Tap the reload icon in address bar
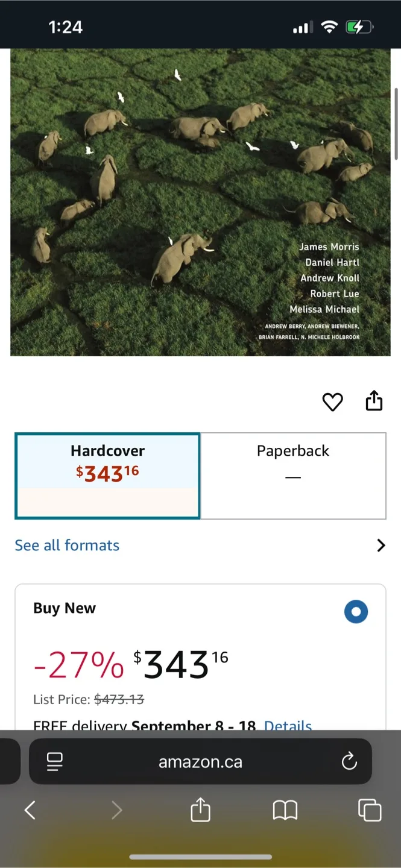The height and width of the screenshot is (868, 401). coord(349,762)
